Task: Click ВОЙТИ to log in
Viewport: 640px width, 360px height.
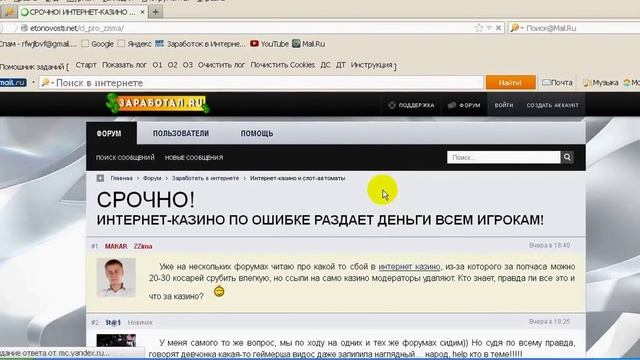Action: click(504, 105)
